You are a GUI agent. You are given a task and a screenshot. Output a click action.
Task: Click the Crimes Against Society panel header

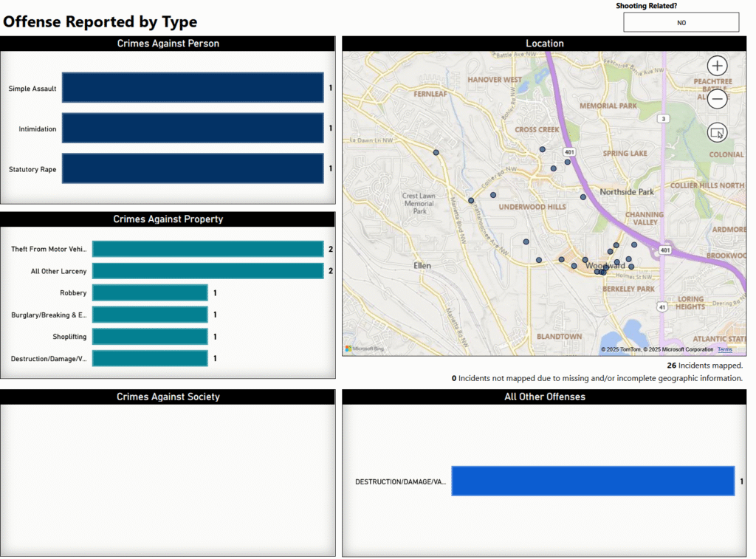pos(168,397)
